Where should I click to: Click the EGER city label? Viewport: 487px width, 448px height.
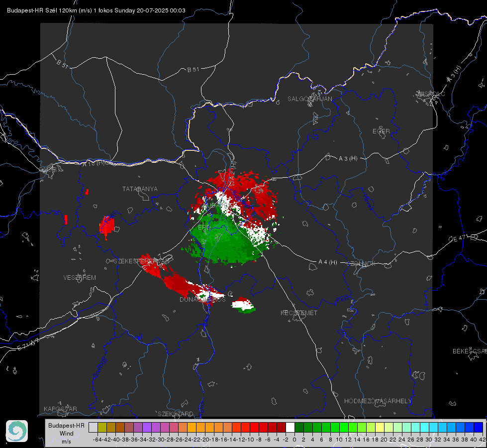click(x=381, y=131)
